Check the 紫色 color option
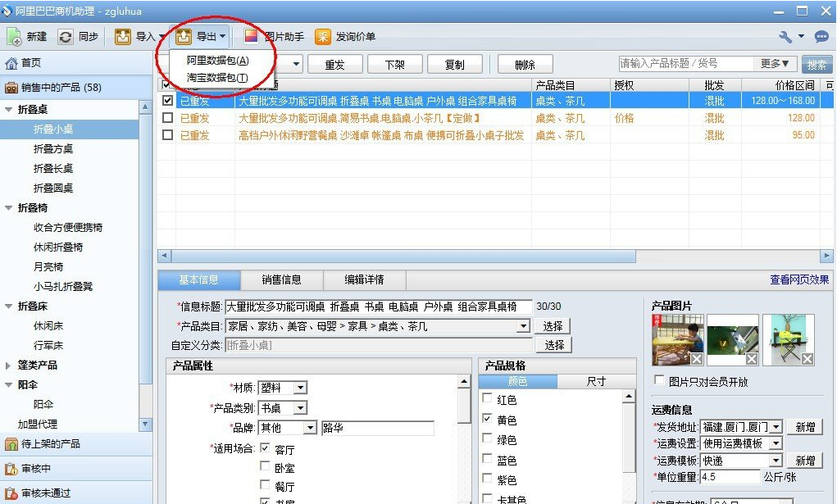This screenshot has height=504, width=837. point(487,478)
